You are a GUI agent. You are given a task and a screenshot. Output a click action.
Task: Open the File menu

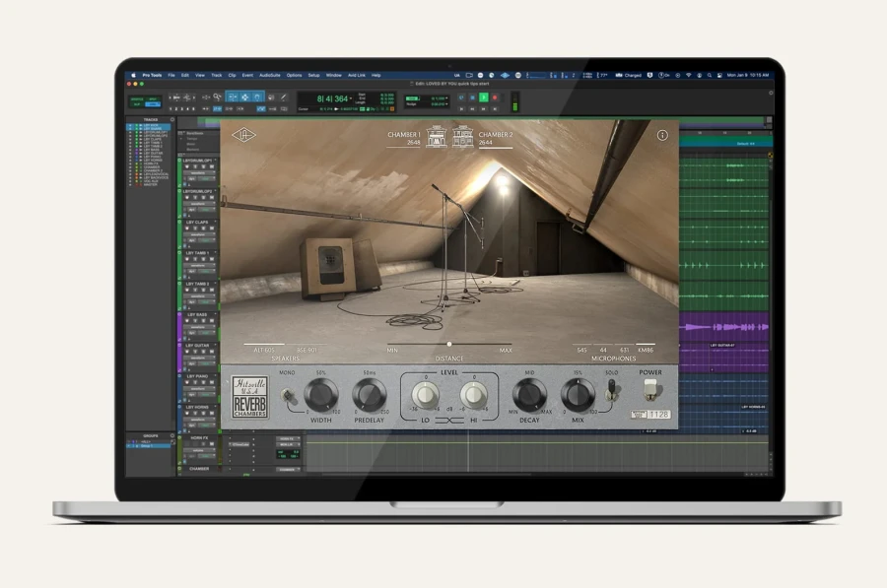point(171,75)
